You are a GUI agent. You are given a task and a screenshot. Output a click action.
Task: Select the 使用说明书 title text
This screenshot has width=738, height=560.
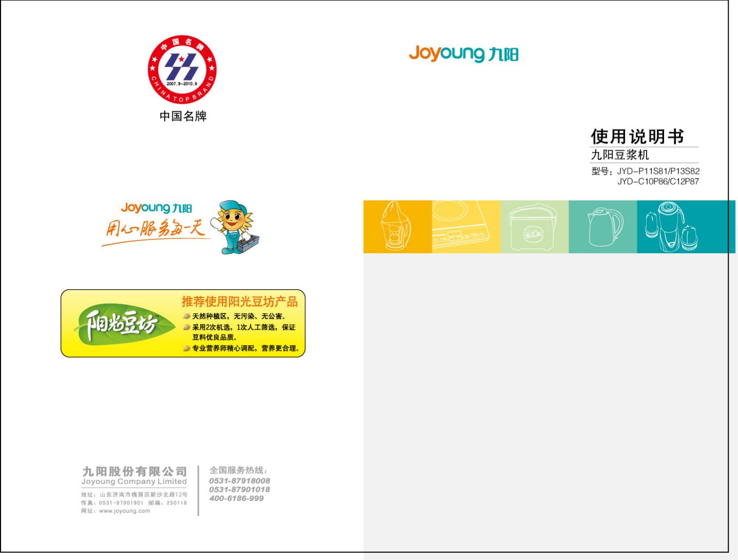(x=637, y=136)
